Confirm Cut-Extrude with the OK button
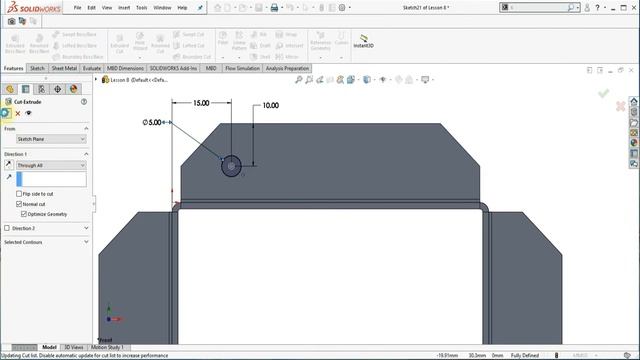640x360 pixels. pos(5,113)
